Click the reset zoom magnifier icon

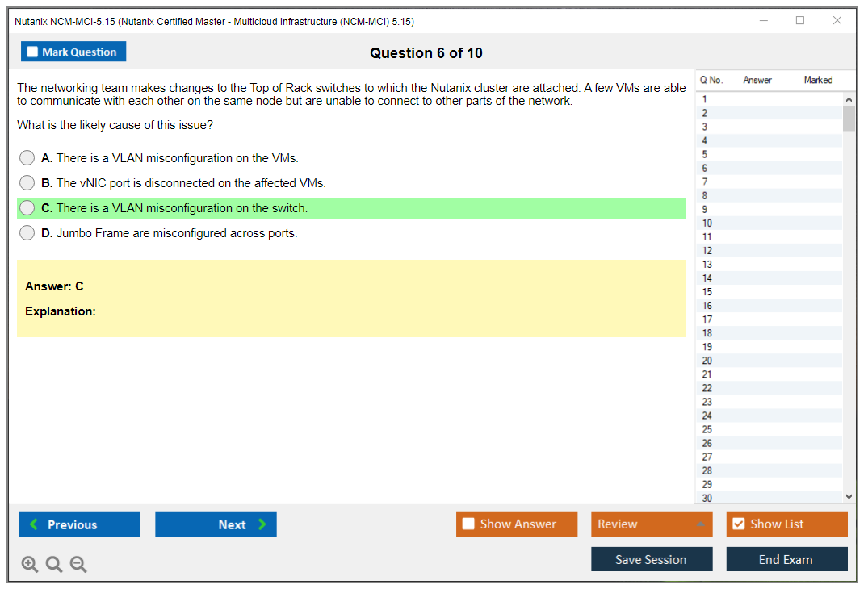point(54,564)
